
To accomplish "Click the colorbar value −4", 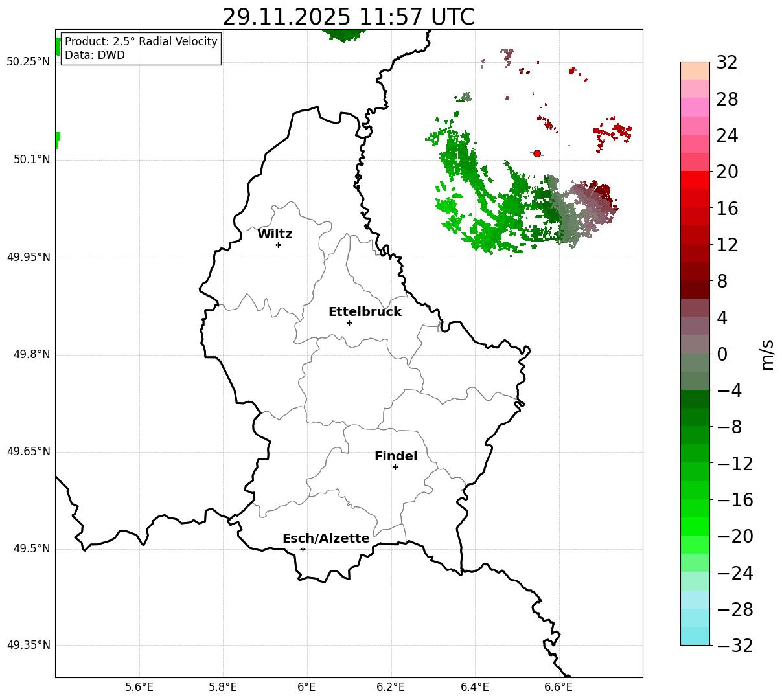I will point(729,391).
